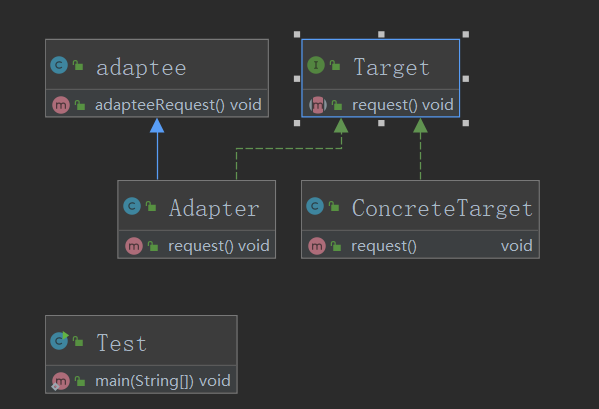Click the abstract method icon in Target

[x=318, y=105]
